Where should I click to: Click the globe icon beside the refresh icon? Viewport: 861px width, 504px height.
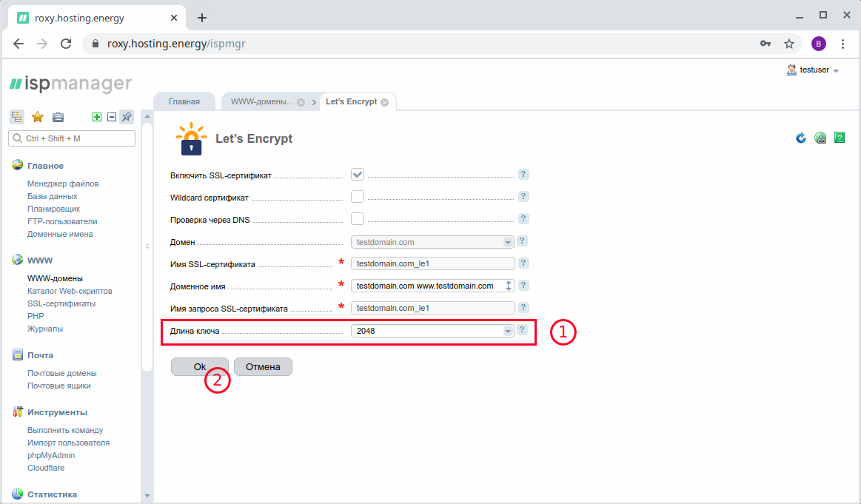(x=820, y=138)
